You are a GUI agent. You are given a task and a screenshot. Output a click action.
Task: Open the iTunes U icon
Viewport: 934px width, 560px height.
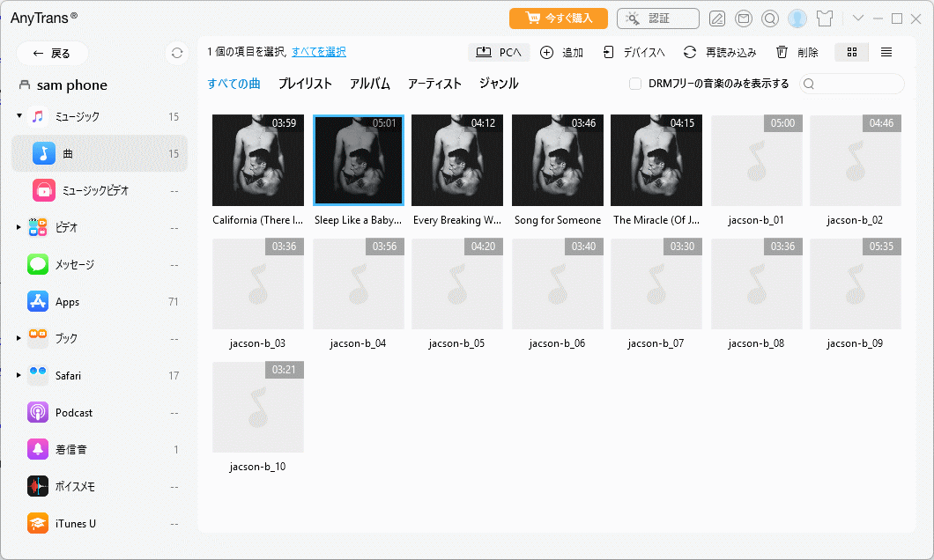point(38,523)
